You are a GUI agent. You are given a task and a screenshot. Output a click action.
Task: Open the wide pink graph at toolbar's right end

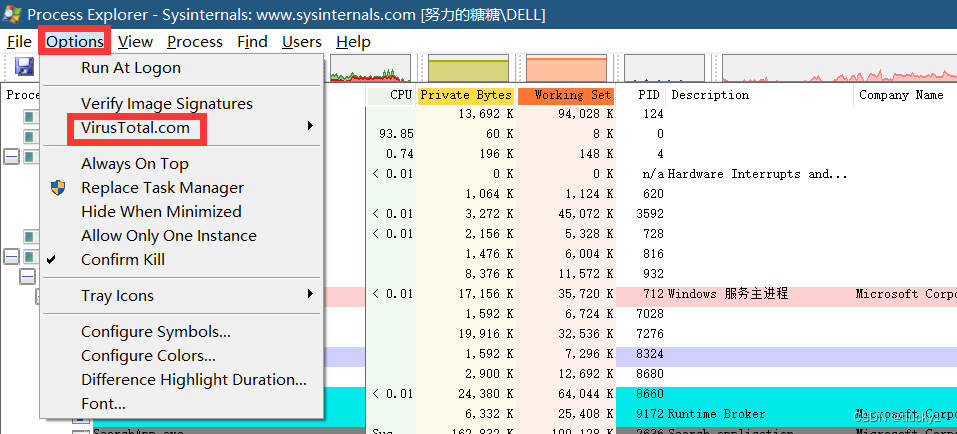pyautogui.click(x=839, y=68)
